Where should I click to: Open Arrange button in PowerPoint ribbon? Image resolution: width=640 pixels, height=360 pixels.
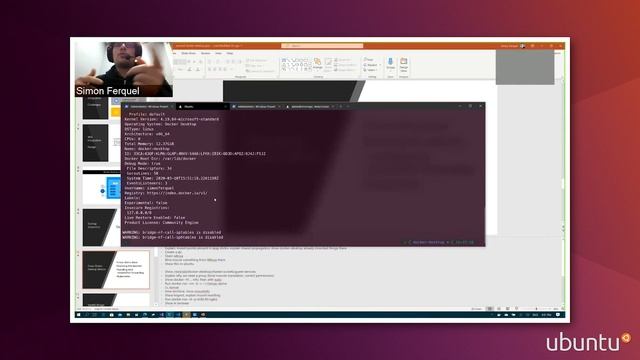[x=318, y=63]
